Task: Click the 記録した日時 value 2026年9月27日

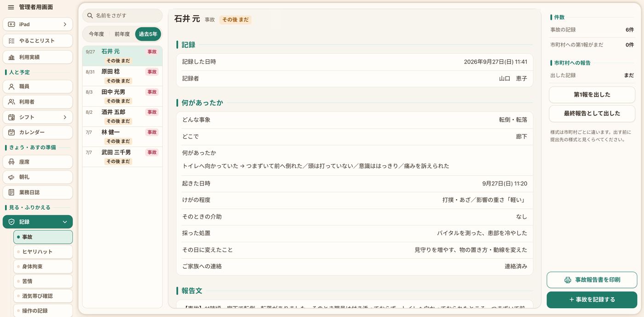Action: coord(495,62)
